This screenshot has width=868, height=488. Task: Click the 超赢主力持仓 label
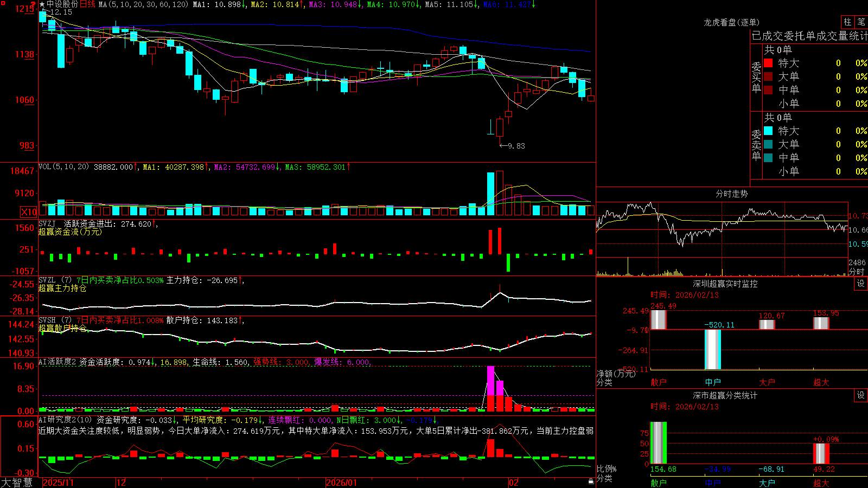click(62, 288)
